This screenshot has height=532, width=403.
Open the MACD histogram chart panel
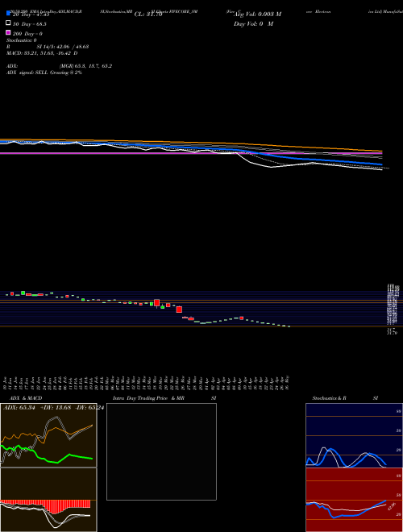coord(48,500)
